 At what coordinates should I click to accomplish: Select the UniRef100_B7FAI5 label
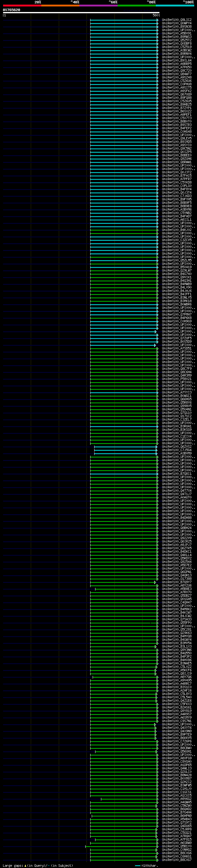point(177,176)
